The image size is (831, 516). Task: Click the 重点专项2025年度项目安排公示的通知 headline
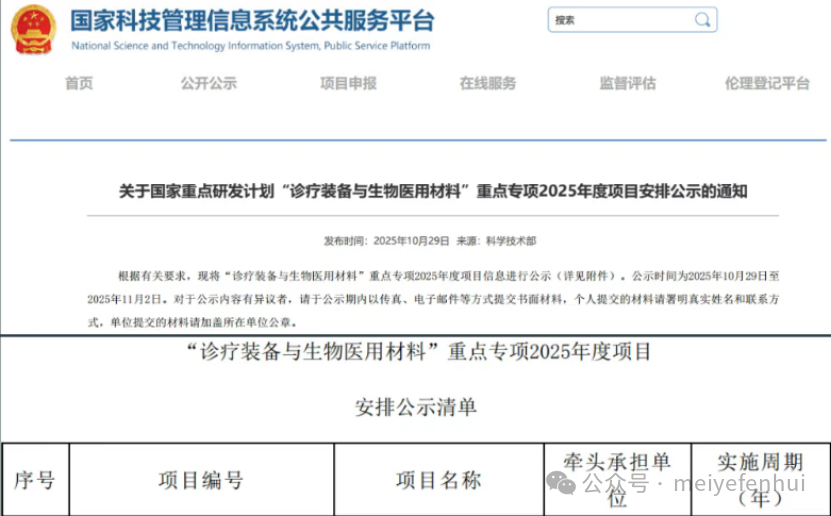pos(432,190)
